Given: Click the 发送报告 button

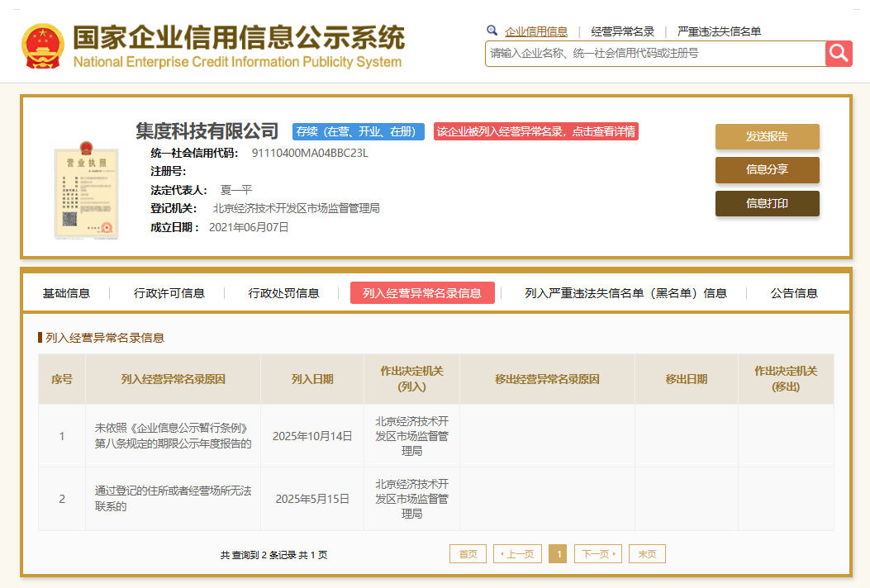Looking at the screenshot, I should point(767,137).
